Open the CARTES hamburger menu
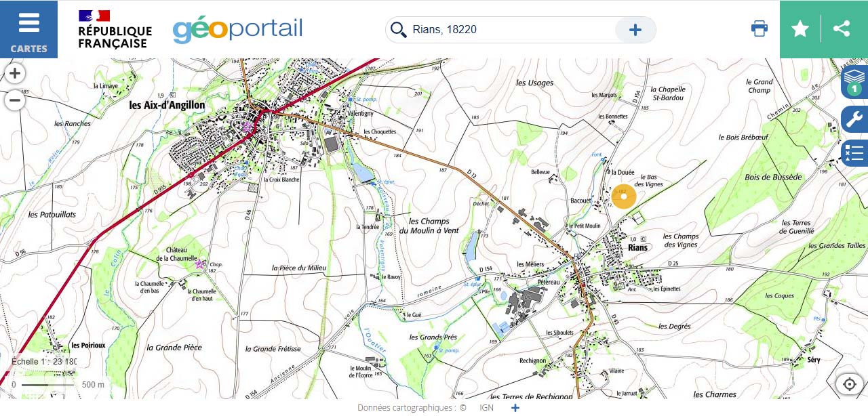Image resolution: width=868 pixels, height=416 pixels. (28, 29)
